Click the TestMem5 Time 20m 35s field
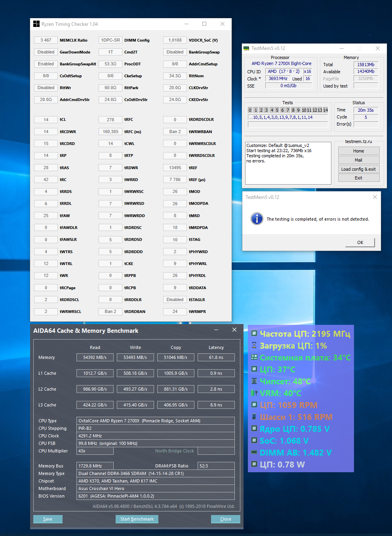 [x=366, y=110]
